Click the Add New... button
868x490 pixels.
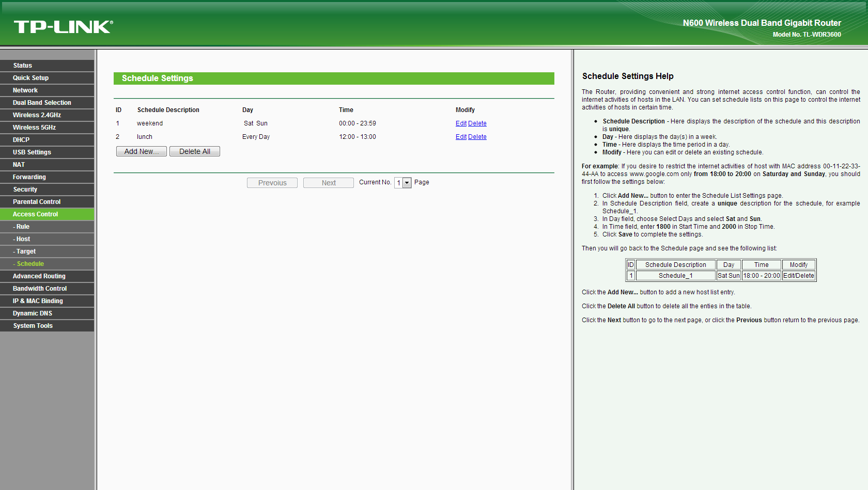(142, 151)
